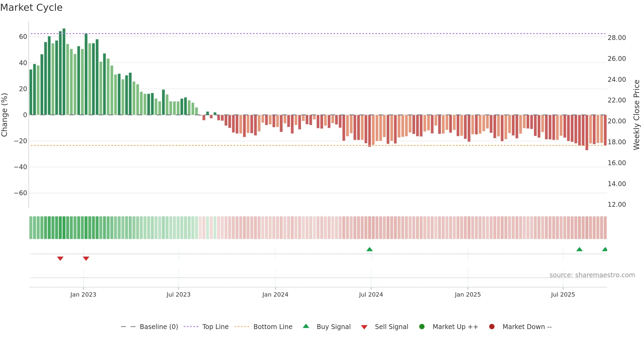Viewport: 644px width, 362px height.
Task: Click the Jul 2023 x-axis label
Action: point(178,294)
